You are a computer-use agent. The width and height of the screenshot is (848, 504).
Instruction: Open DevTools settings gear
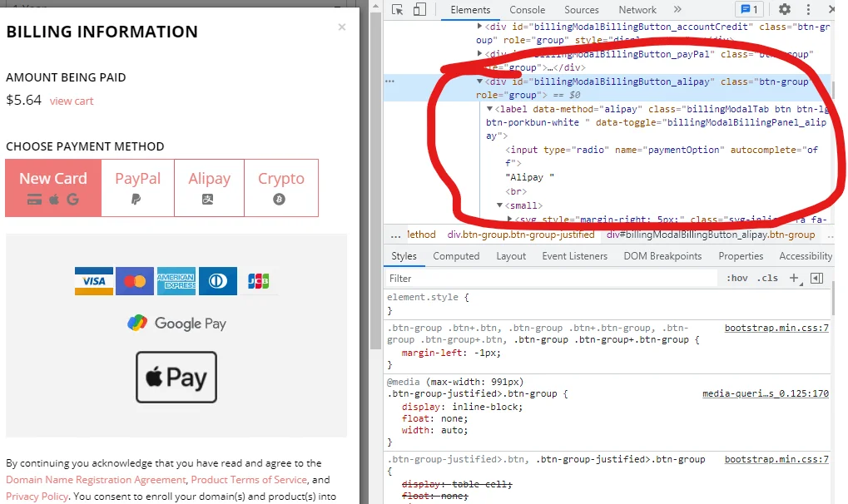click(x=784, y=9)
